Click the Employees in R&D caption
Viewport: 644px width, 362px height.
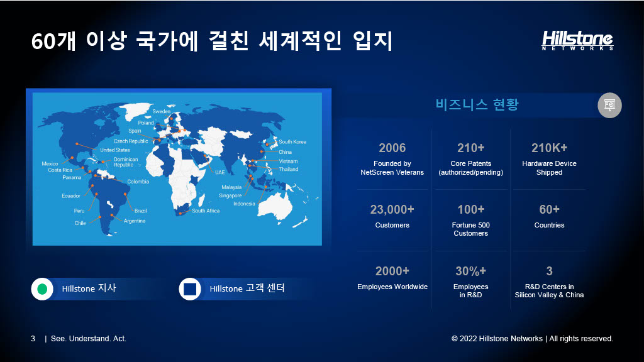point(470,290)
